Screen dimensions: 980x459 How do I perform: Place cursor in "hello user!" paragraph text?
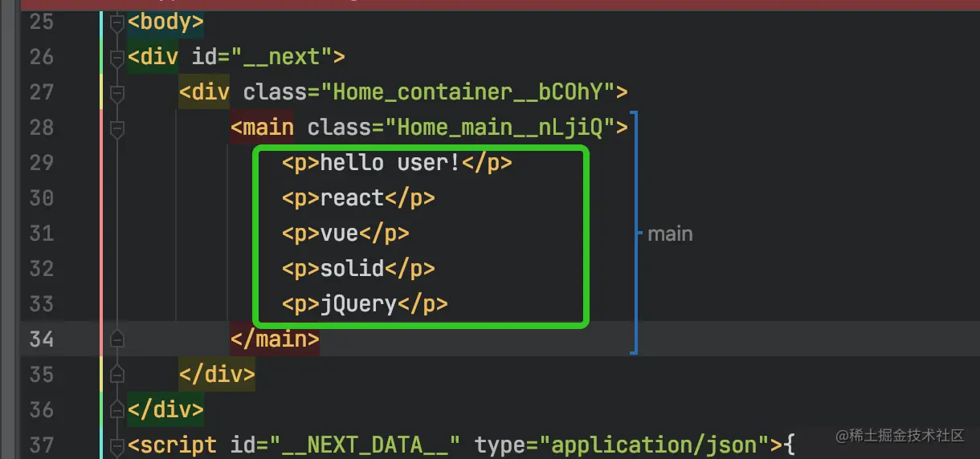coord(390,163)
